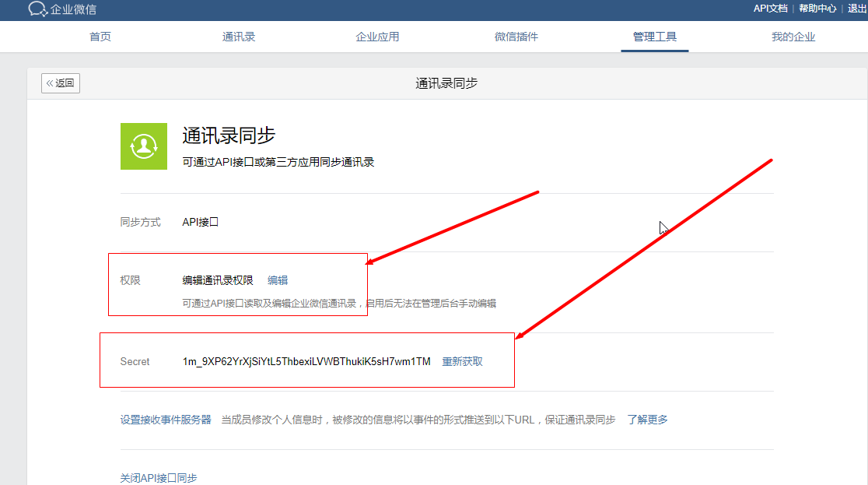Open 设置接收事件服务器 link
The width and height of the screenshot is (868, 485).
click(x=166, y=420)
